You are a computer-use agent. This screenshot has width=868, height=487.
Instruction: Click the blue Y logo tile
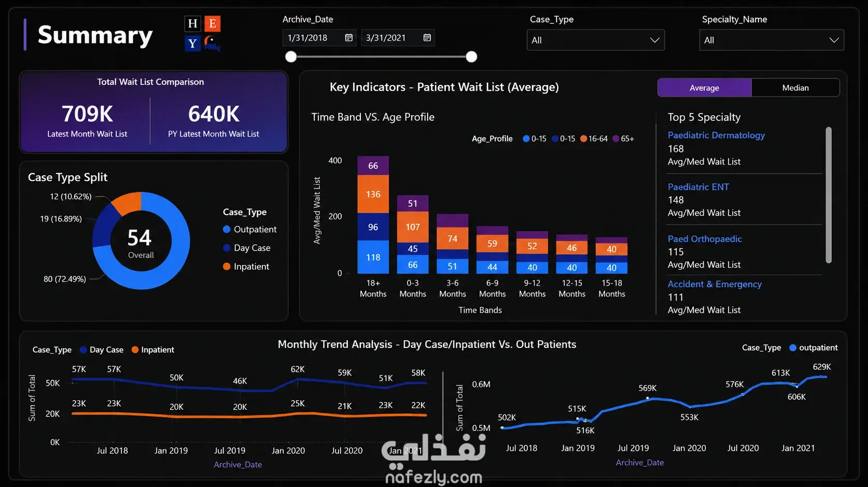[192, 43]
